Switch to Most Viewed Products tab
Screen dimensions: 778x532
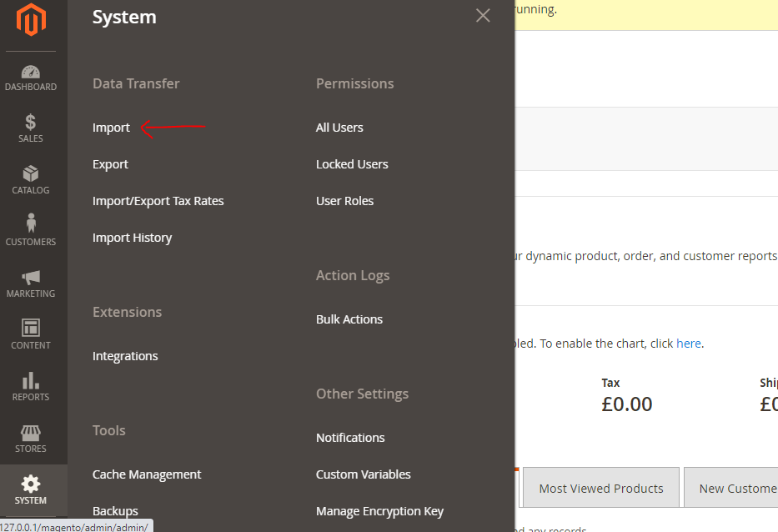tap(600, 489)
